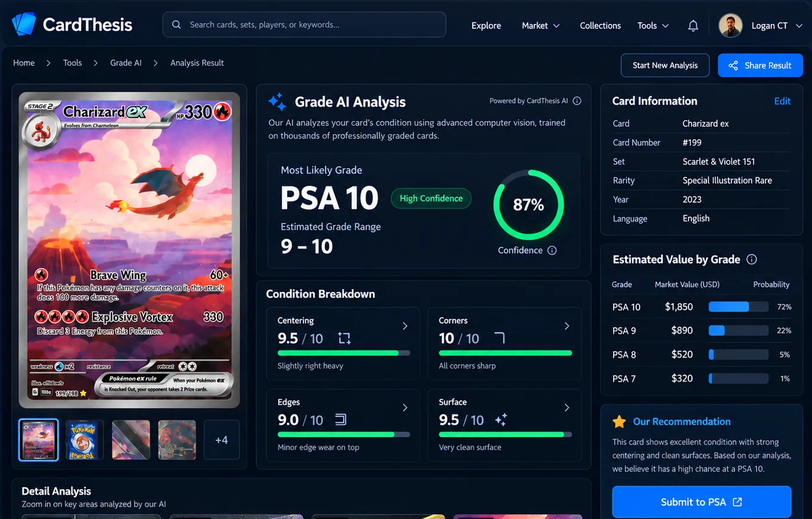Expand the Corners breakdown chevron
The image size is (812, 519).
(567, 326)
